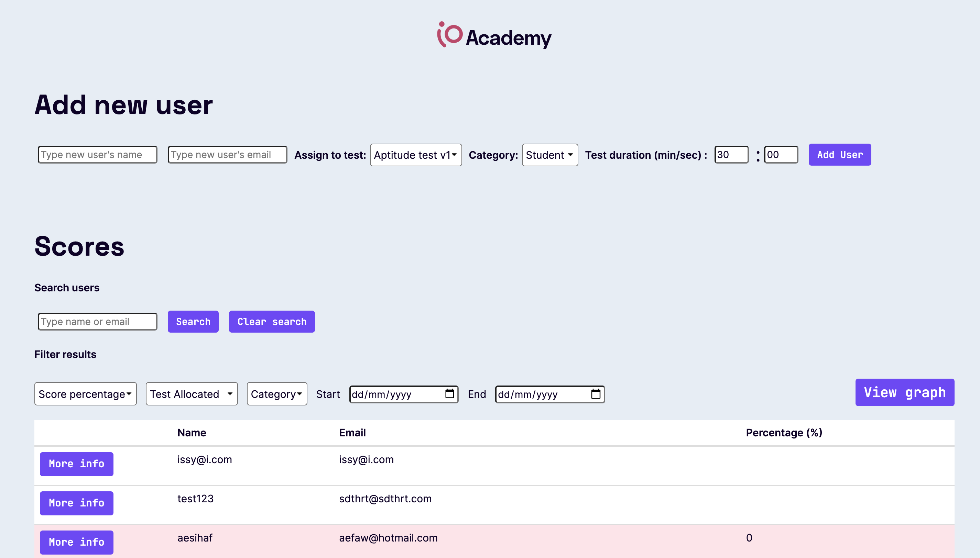Focus the Type name or email search field

(x=97, y=322)
